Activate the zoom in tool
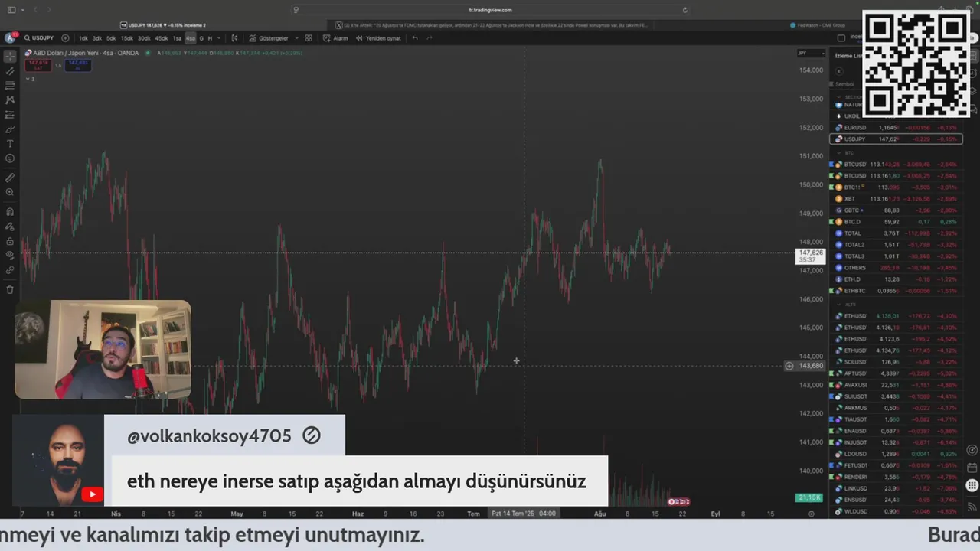 [x=10, y=192]
